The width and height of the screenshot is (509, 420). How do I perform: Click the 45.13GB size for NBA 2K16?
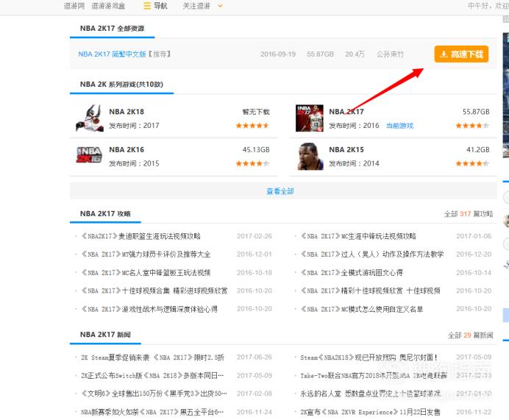click(x=256, y=149)
